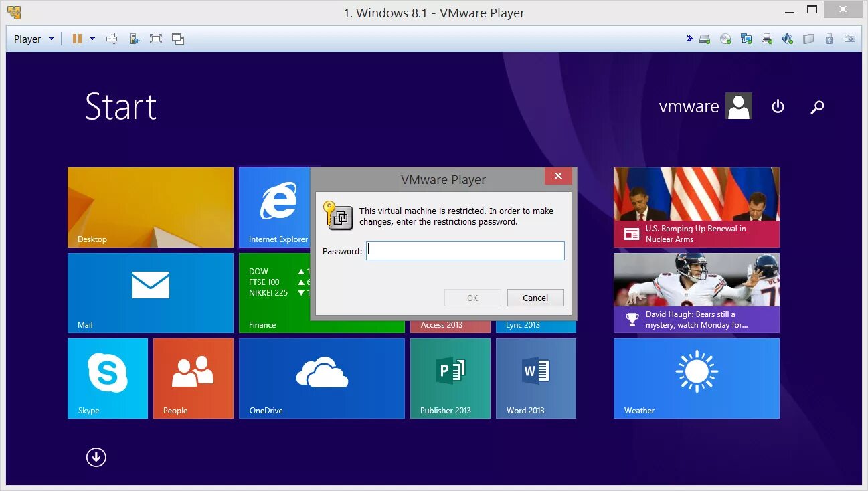This screenshot has height=491, width=868.
Task: Click the printer device icon
Action: (767, 39)
